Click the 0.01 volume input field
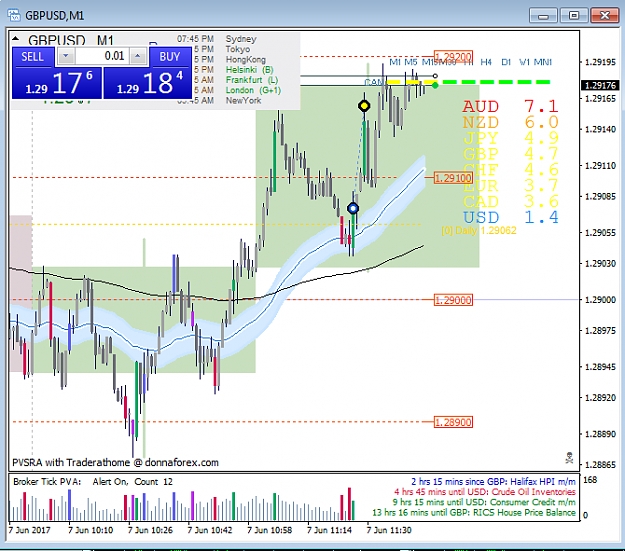The image size is (625, 551). point(102,56)
